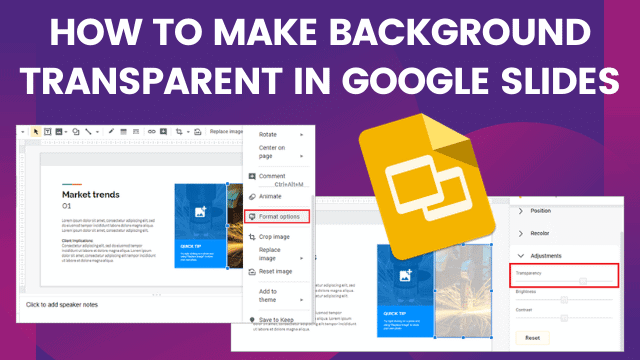The height and width of the screenshot is (360, 640).
Task: Click the Border color pencil icon
Action: coord(111,131)
